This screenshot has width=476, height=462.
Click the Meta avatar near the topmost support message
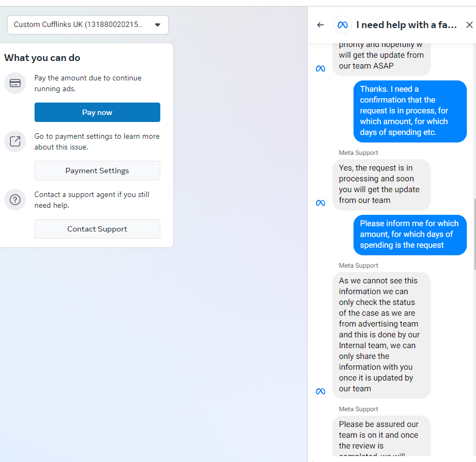tap(321, 68)
